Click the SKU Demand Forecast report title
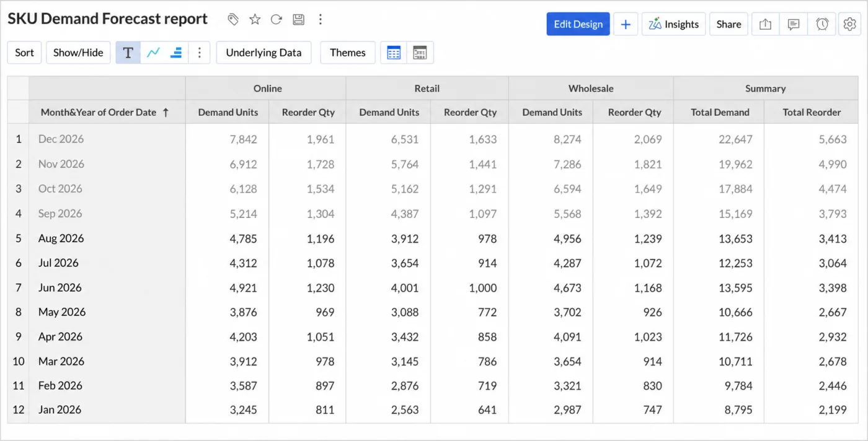The height and width of the screenshot is (441, 868). 107,19
